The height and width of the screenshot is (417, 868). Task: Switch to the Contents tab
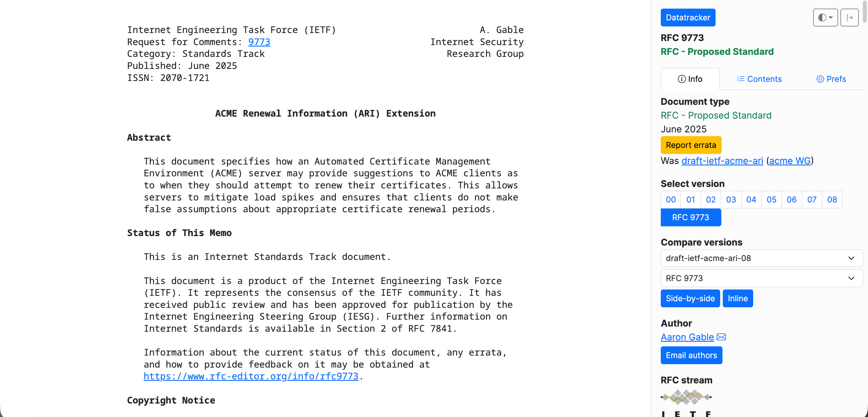click(759, 79)
